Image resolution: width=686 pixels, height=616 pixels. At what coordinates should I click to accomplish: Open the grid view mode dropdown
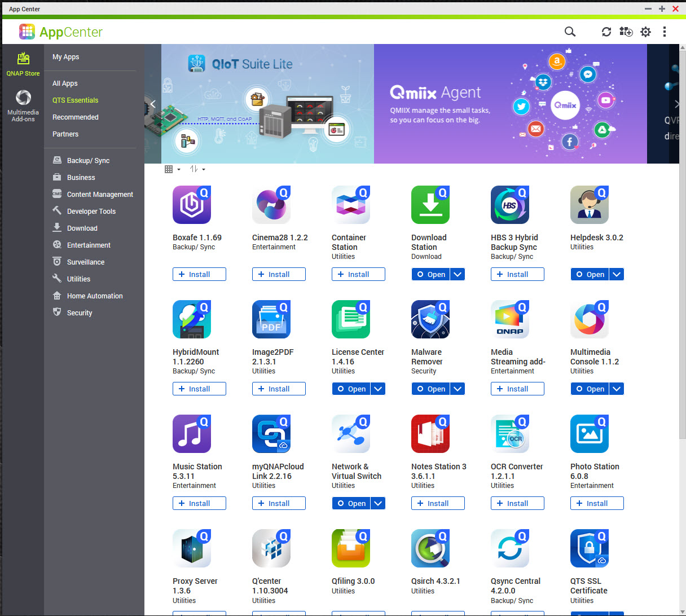click(x=172, y=169)
